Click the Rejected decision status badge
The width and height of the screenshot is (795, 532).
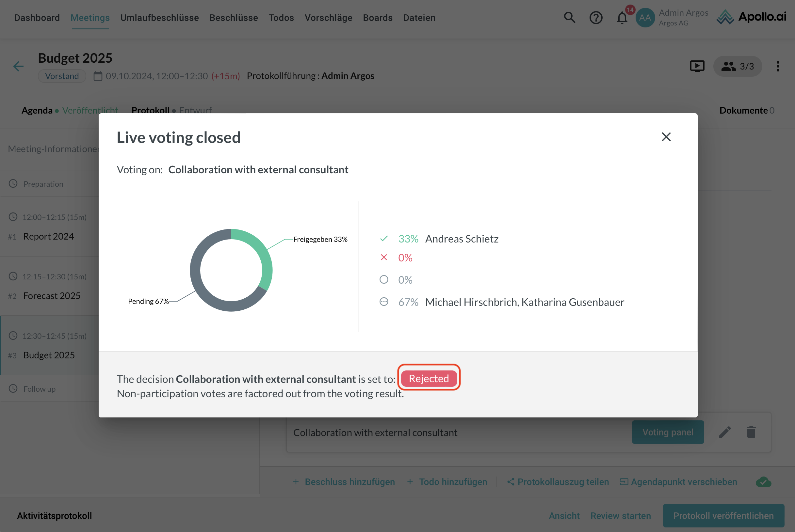429,378
